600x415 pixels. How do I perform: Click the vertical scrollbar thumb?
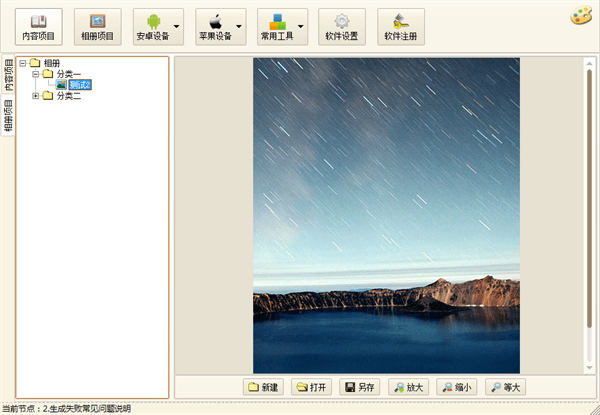pyautogui.click(x=589, y=199)
